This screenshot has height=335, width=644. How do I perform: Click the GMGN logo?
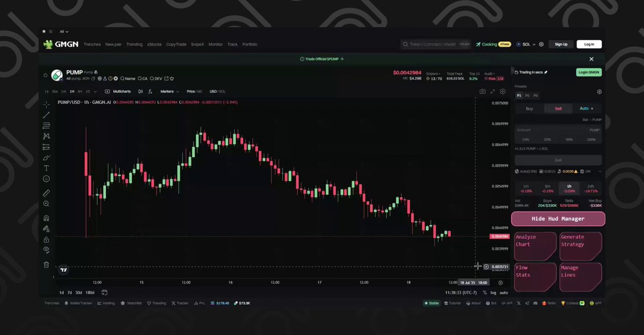[x=61, y=44]
